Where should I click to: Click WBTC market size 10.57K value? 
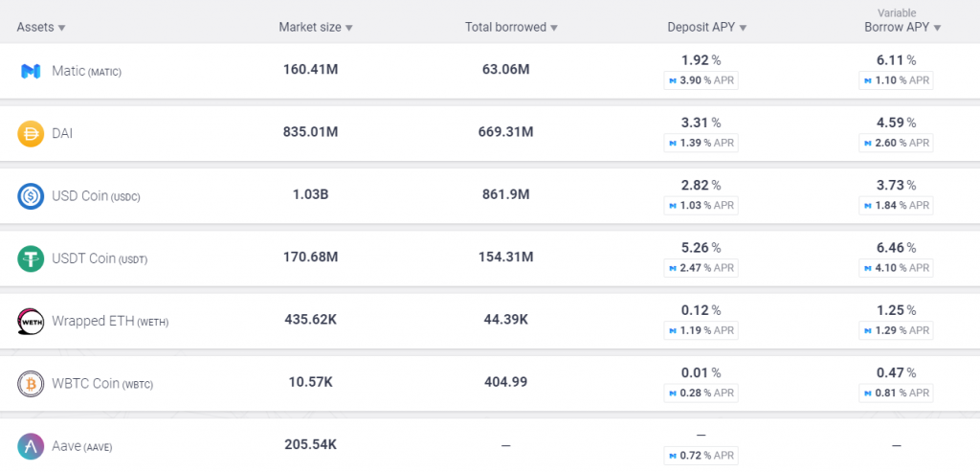tap(310, 382)
